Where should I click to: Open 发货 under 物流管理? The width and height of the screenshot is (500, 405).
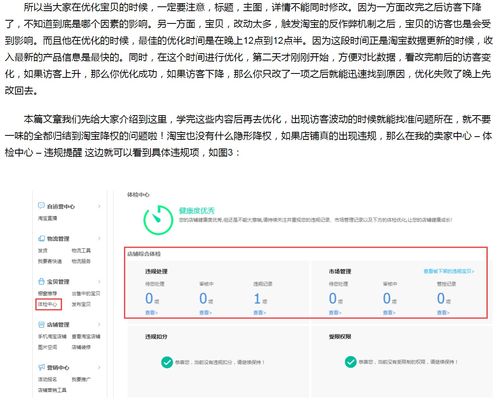click(43, 250)
